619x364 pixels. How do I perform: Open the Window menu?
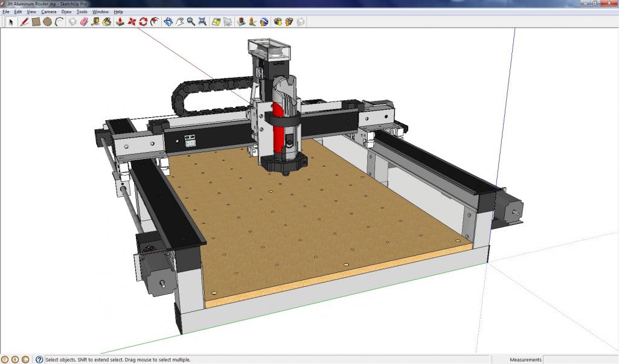(x=100, y=11)
